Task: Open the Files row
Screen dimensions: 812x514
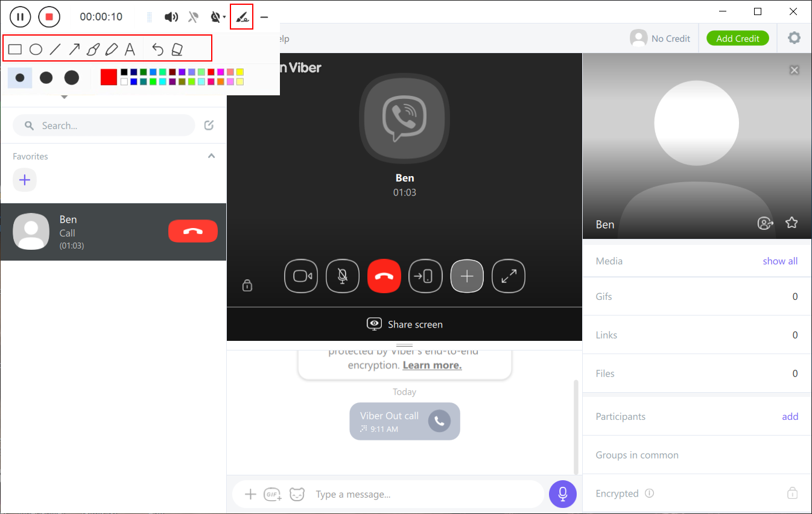Action: [697, 373]
